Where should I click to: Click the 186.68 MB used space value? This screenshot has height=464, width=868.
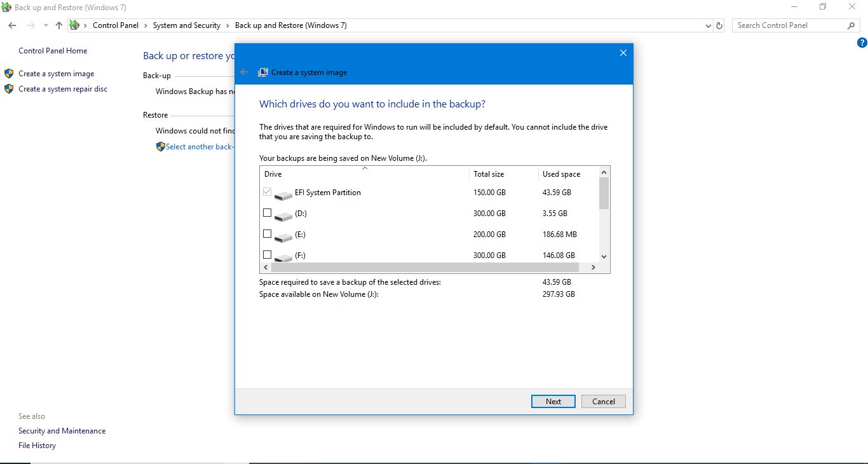coord(560,235)
